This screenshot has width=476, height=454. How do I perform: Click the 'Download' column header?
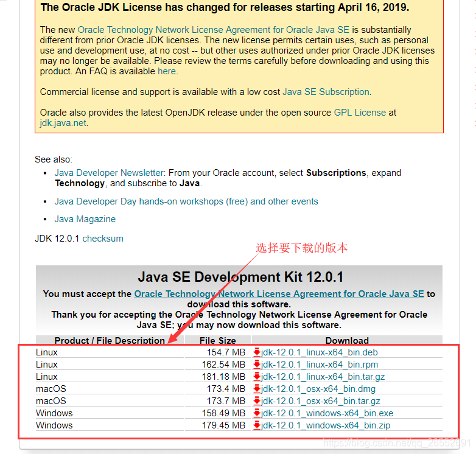click(347, 341)
